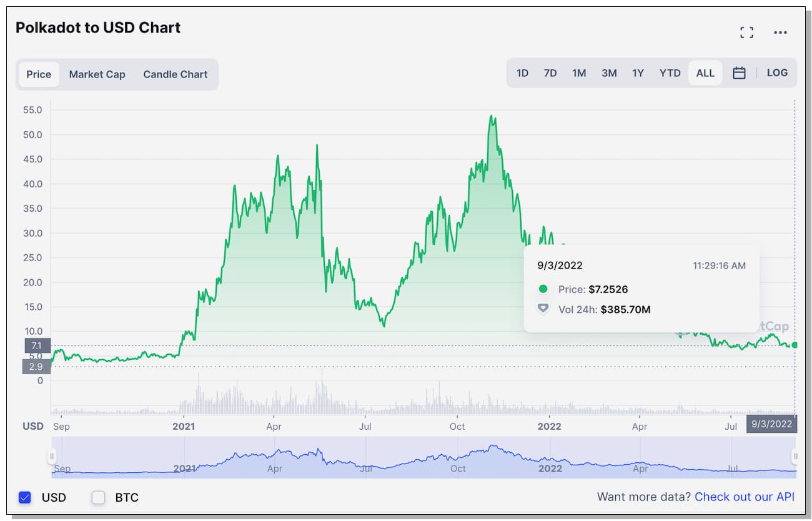Select the 3M time range
812x521 pixels.
(609, 73)
